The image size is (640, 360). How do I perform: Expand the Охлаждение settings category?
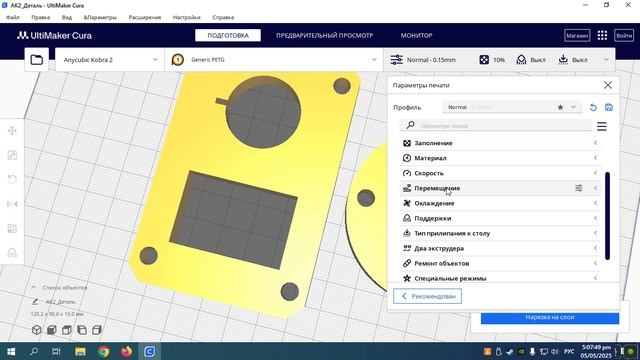[500, 203]
